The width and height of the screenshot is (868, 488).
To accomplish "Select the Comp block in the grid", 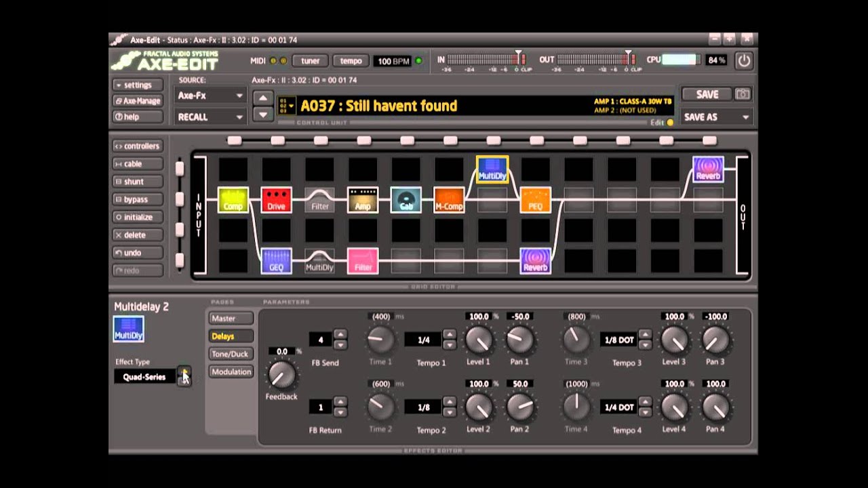I will pyautogui.click(x=233, y=200).
